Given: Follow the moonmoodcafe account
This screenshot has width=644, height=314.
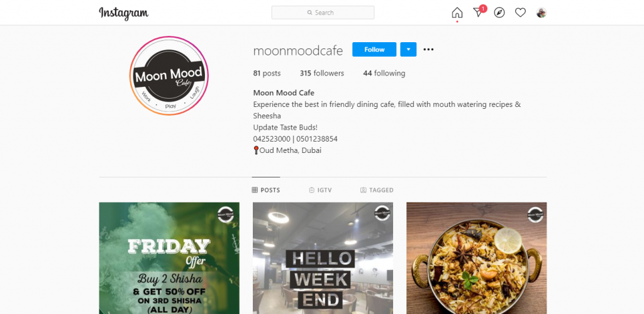Looking at the screenshot, I should [374, 49].
